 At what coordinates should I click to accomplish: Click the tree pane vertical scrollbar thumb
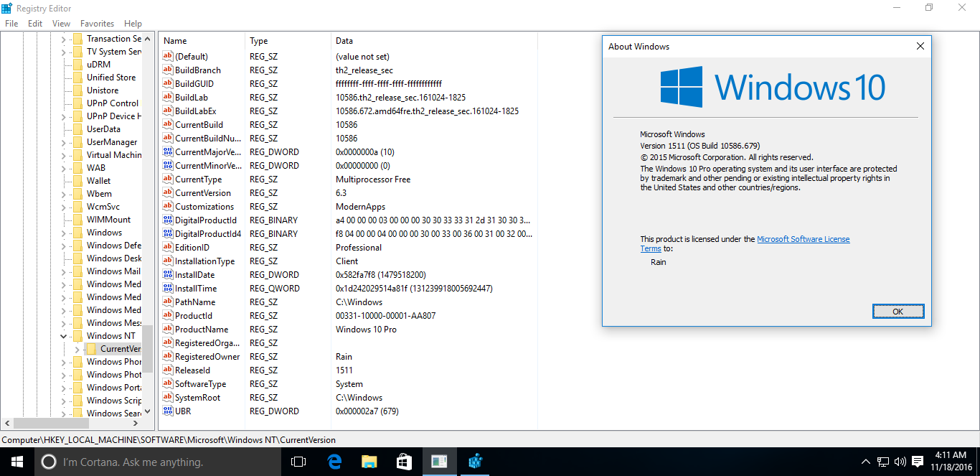click(148, 349)
